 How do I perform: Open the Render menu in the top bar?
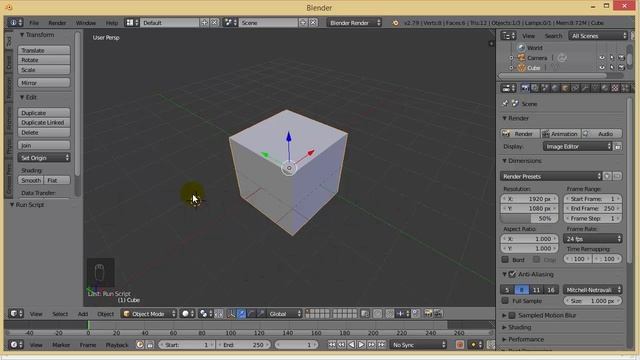57,23
